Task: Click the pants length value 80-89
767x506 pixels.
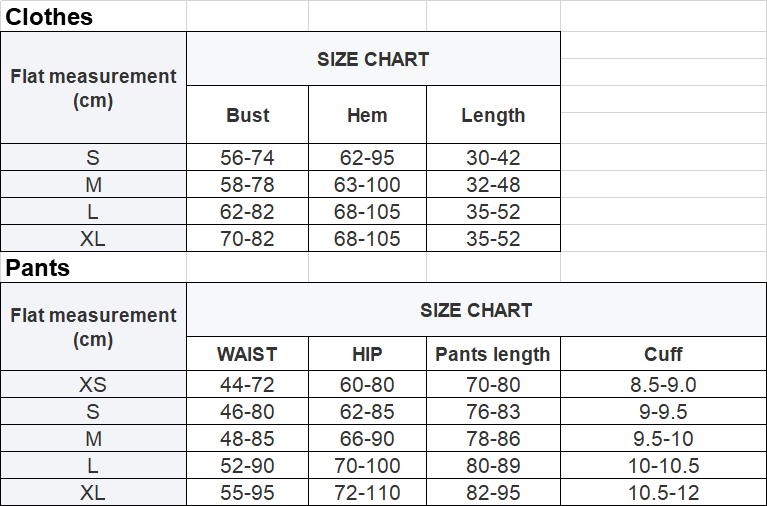Action: 493,465
